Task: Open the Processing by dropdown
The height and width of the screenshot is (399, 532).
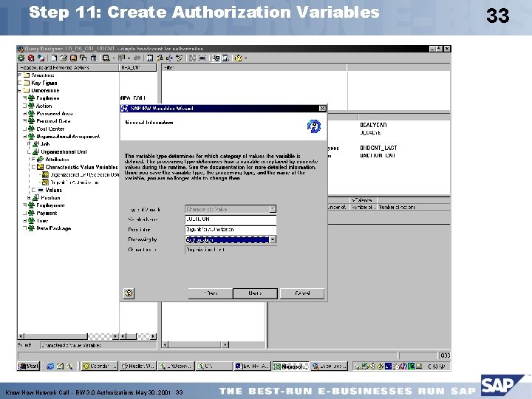Action: [273, 239]
